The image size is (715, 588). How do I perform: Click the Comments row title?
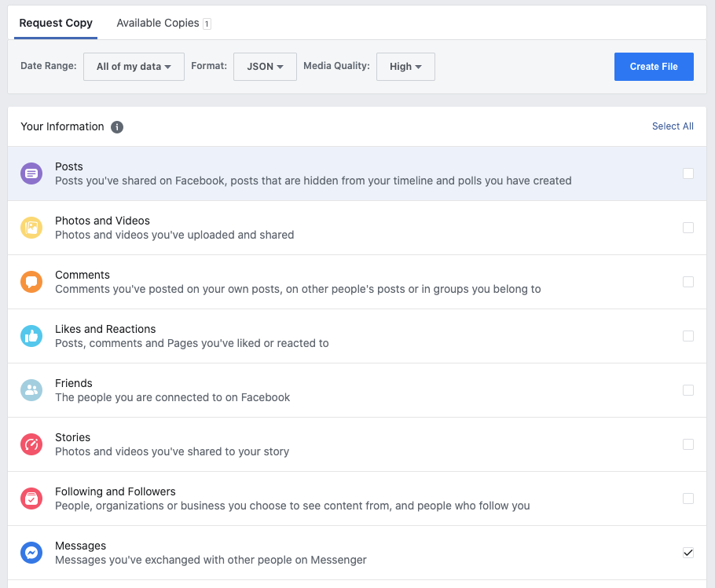coord(82,275)
